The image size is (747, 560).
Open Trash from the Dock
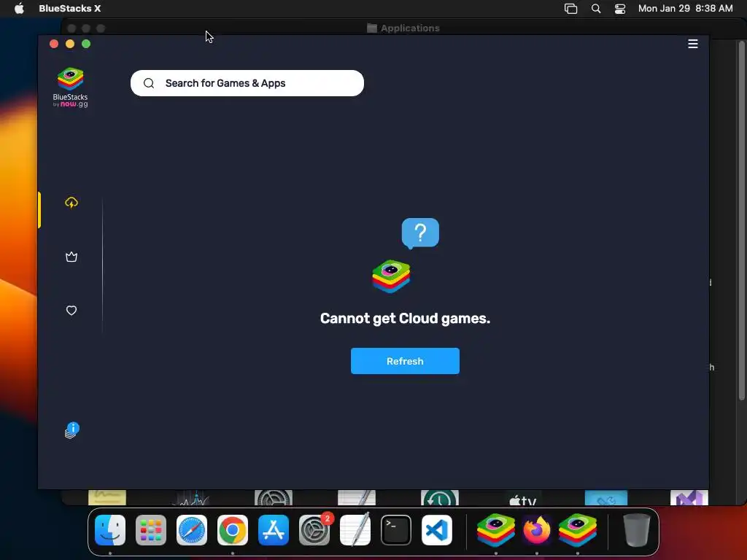click(636, 530)
